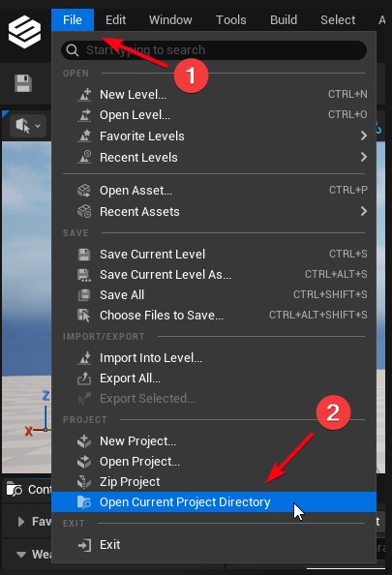Expand the Recent Levels submenu arrow

363,158
